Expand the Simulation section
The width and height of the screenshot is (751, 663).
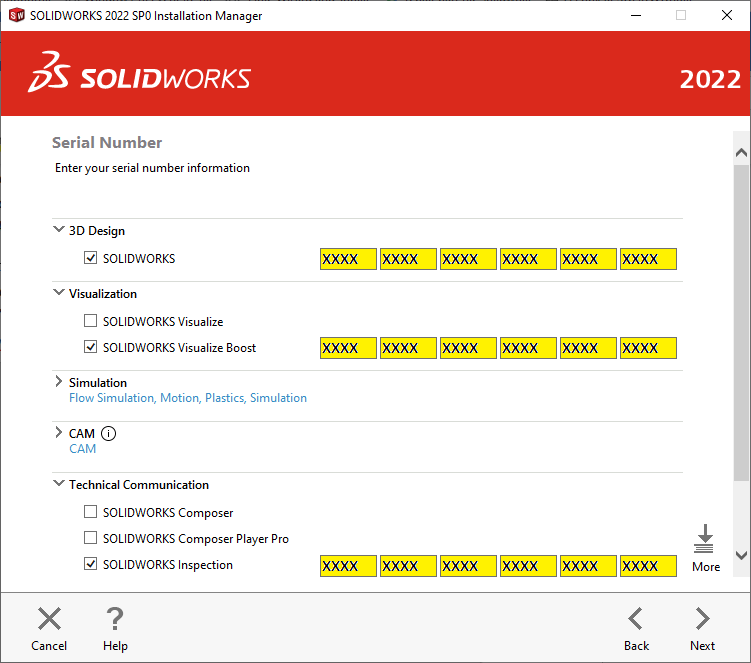coord(58,382)
